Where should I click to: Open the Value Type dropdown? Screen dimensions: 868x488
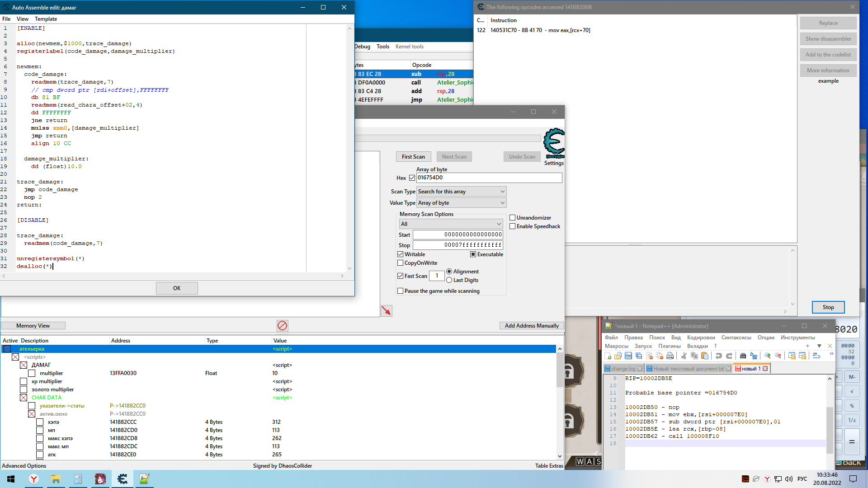coord(461,203)
